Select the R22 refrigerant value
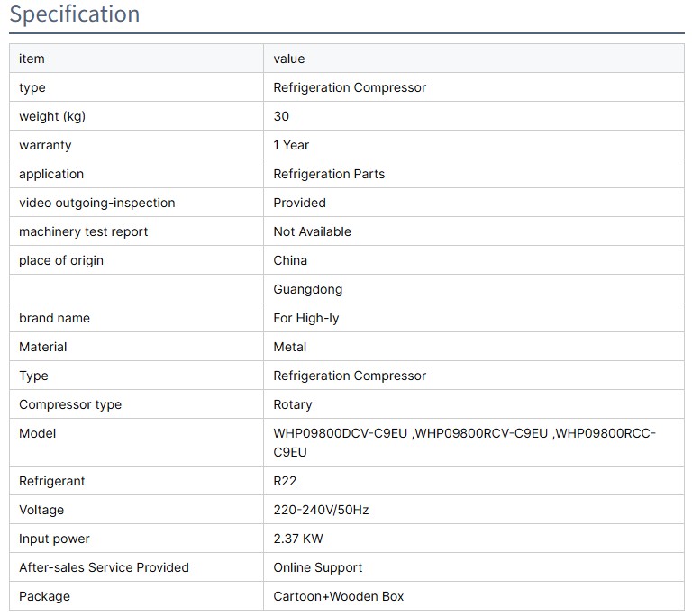This screenshot has width=692, height=616. pyautogui.click(x=285, y=481)
